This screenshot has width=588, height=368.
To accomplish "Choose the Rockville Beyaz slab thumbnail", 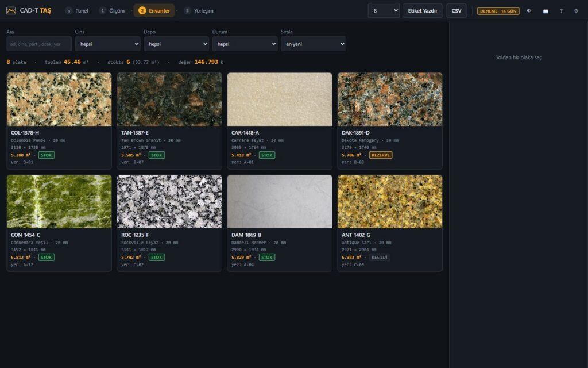I will 169,201.
